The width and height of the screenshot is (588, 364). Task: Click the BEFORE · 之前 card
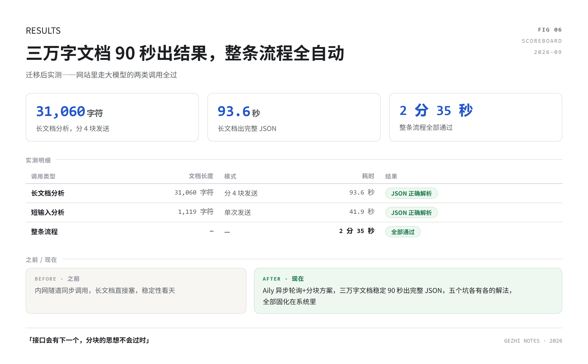[136, 291]
